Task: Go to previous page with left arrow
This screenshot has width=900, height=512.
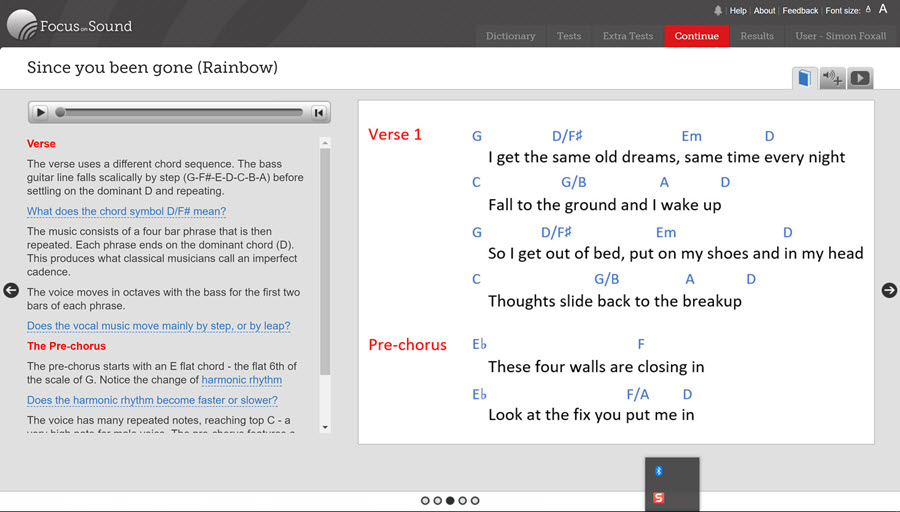Action: pos(11,290)
